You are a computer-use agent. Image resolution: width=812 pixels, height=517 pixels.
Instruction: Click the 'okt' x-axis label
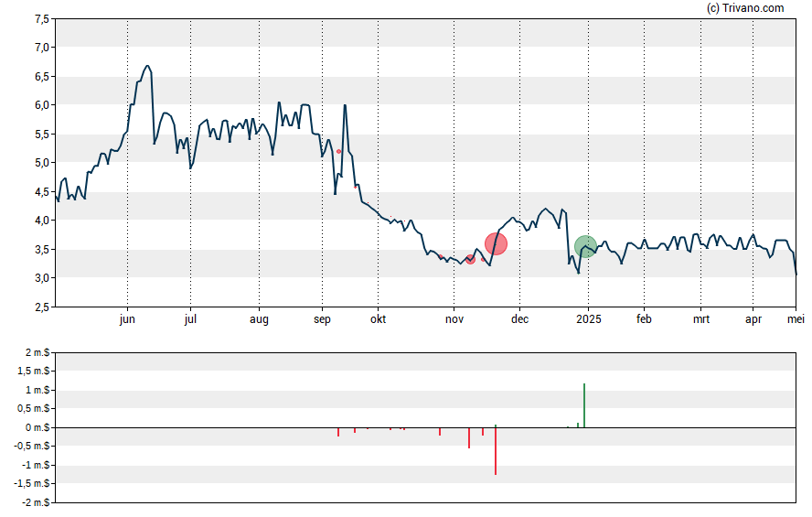click(378, 319)
